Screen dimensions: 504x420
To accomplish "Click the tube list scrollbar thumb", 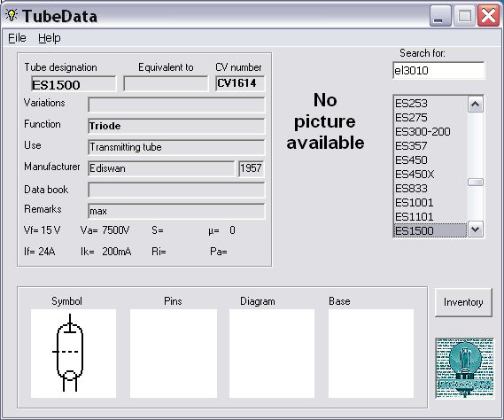I will [x=476, y=183].
